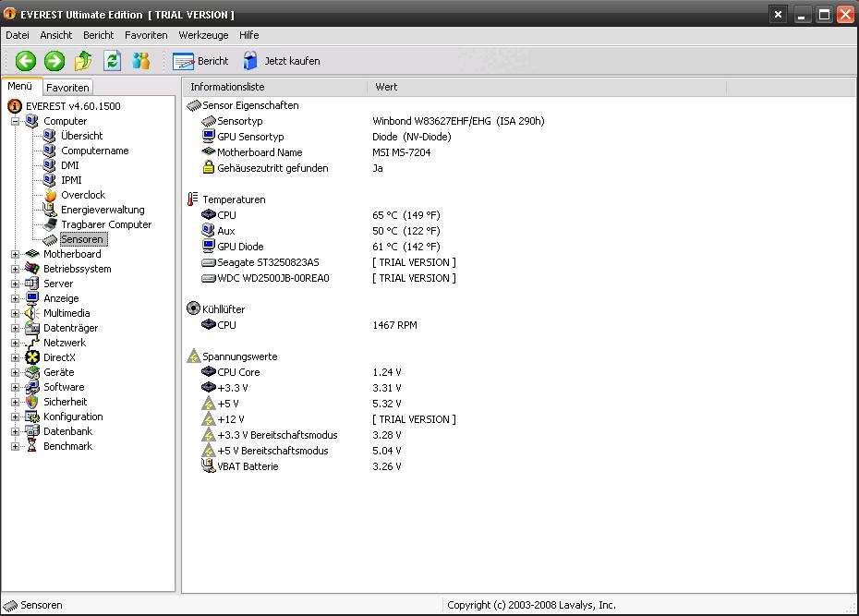Expand the Datenträger tree node
Image resolution: width=859 pixels, height=616 pixels.
[x=16, y=328]
